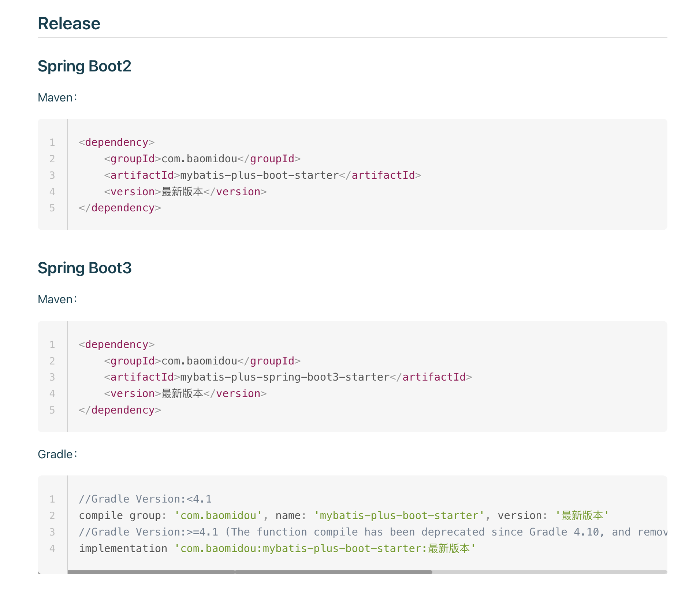Select the Spring Boot3 heading
Image resolution: width=700 pixels, height=600 pixels.
[84, 268]
